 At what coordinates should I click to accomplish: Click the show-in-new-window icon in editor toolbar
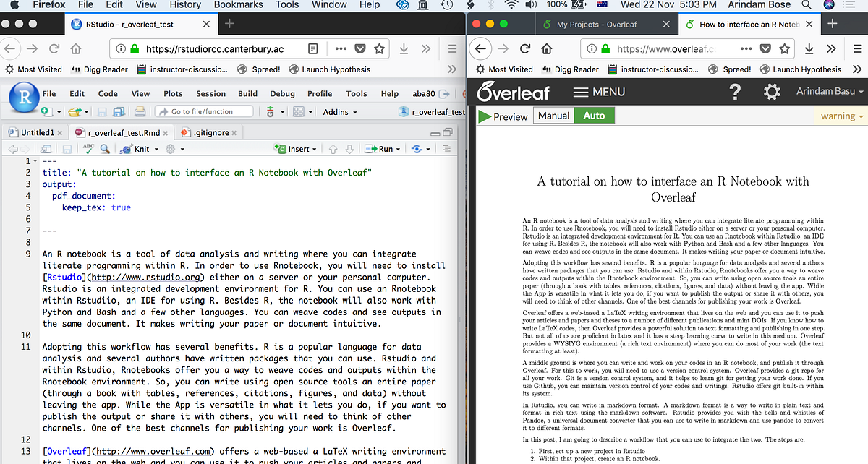[x=48, y=148]
